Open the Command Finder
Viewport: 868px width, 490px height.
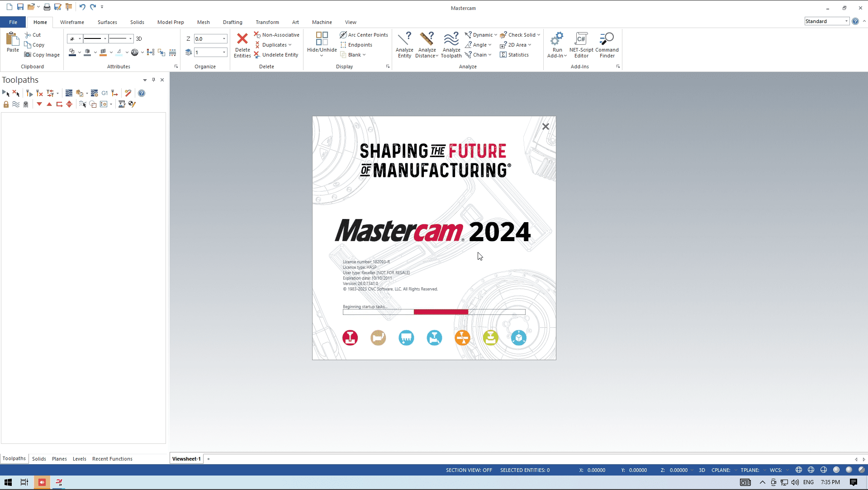(x=607, y=45)
